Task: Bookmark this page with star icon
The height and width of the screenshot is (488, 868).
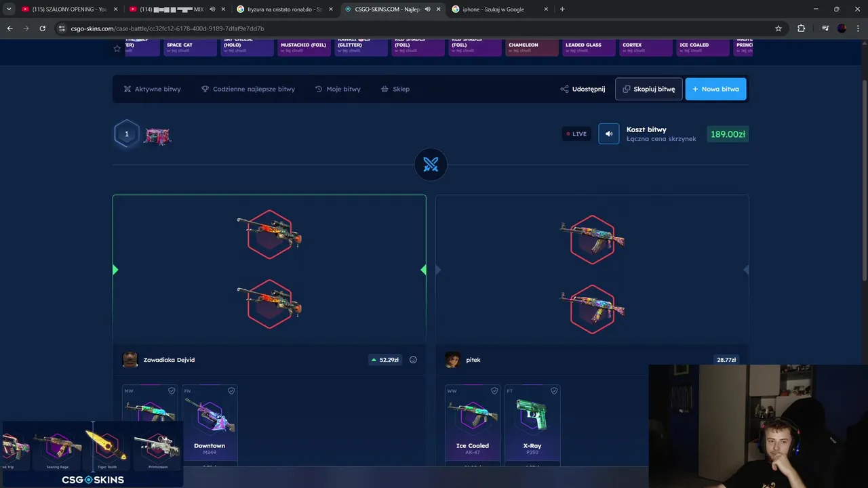Action: pyautogui.click(x=778, y=28)
